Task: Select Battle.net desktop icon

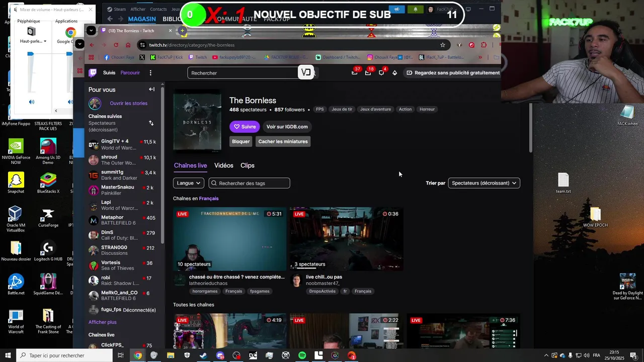Action: (x=16, y=284)
